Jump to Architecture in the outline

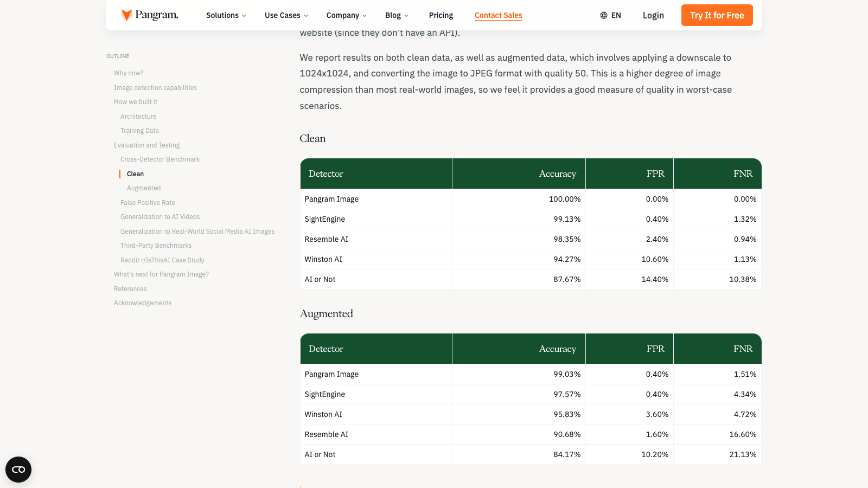point(138,117)
